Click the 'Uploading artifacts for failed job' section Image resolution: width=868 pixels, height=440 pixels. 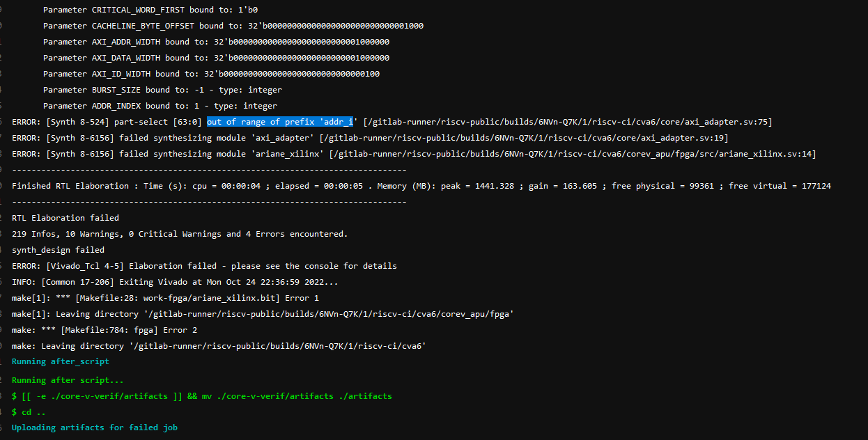pyautogui.click(x=92, y=427)
